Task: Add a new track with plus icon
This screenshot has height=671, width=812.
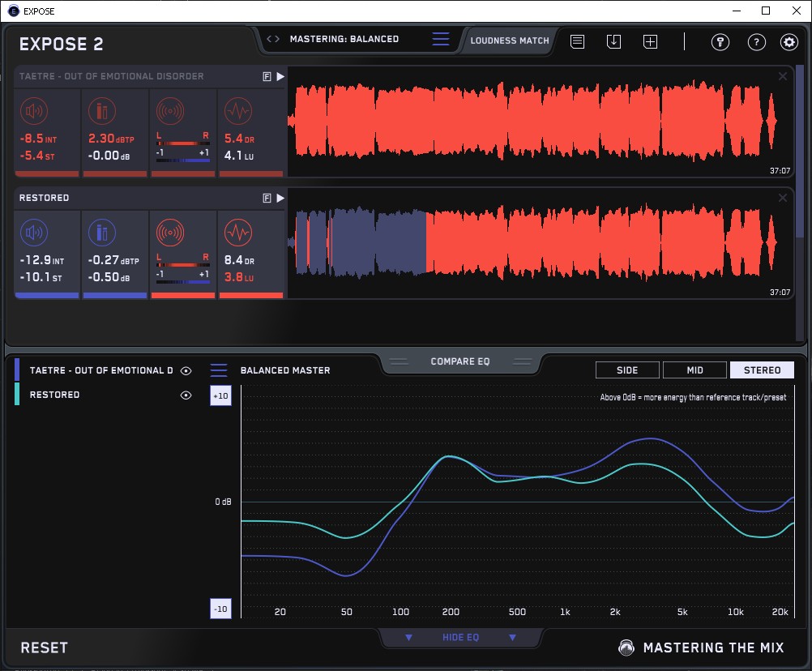Action: tap(650, 41)
